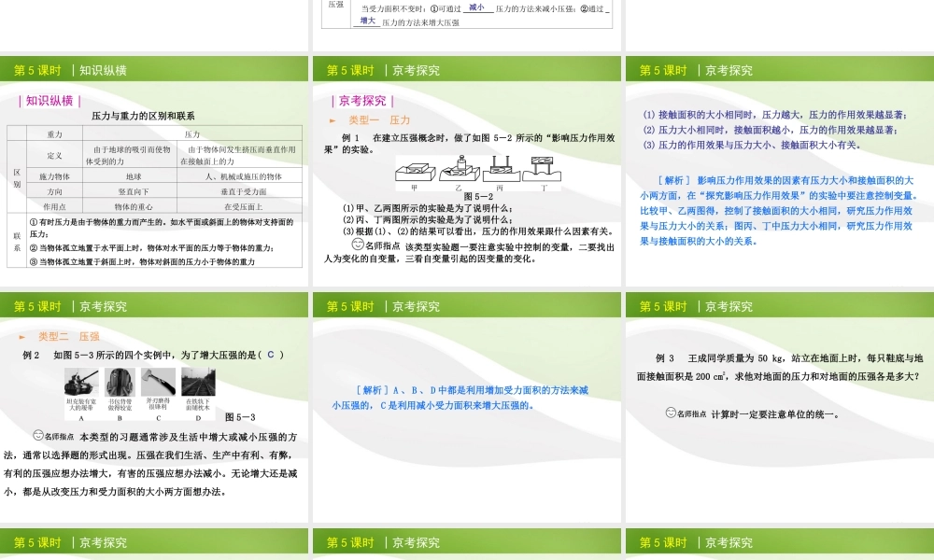Click the '[解析] 影响压力作用效果的因素' text

tap(779, 210)
